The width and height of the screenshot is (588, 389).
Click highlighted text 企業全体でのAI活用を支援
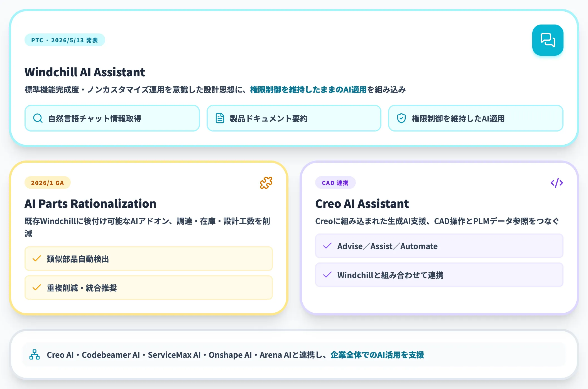(x=377, y=355)
